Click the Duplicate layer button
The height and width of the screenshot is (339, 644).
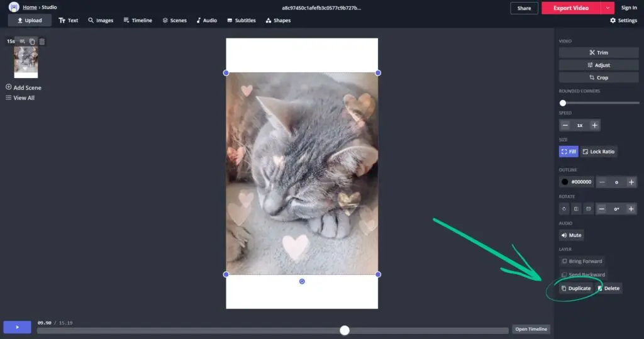point(575,288)
